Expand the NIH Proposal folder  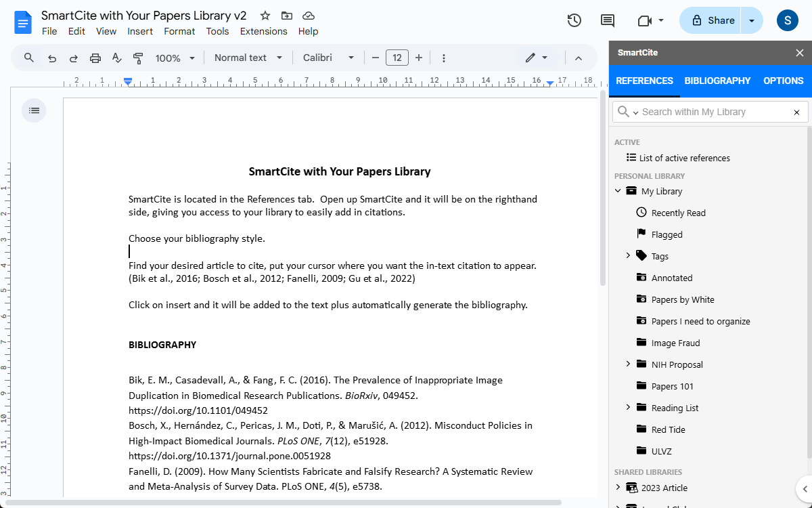coord(628,364)
